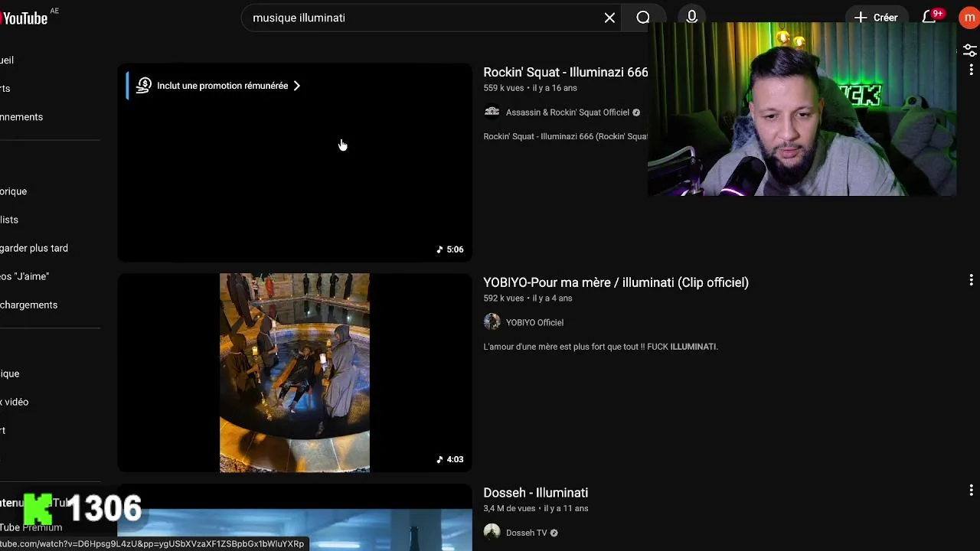
Task: Click the YOBIYO Officiel channel avatar
Action: point(492,322)
